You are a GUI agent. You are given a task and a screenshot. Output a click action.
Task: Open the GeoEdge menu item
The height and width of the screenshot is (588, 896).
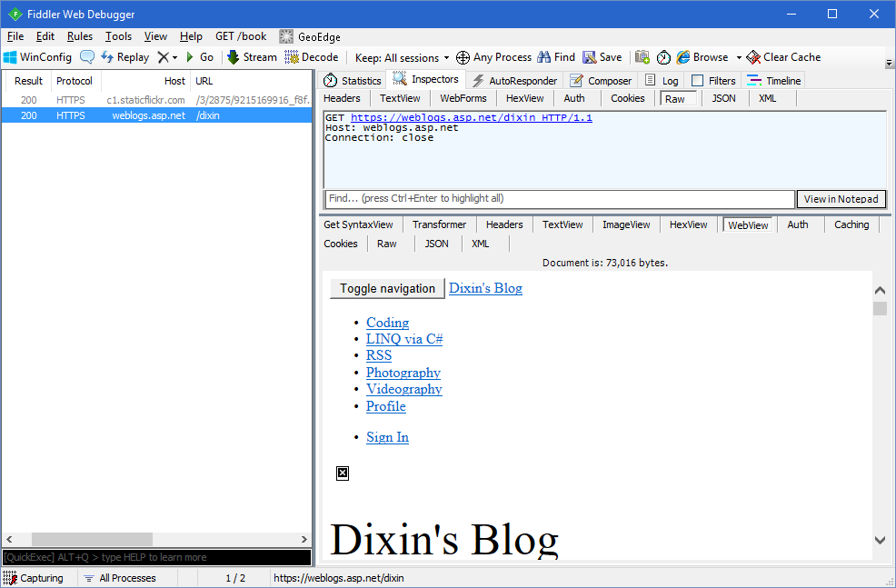(310, 36)
